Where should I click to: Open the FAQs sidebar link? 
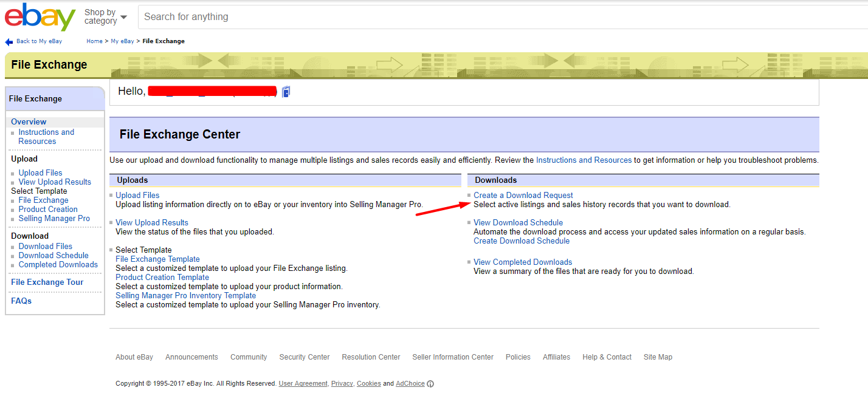coord(21,301)
